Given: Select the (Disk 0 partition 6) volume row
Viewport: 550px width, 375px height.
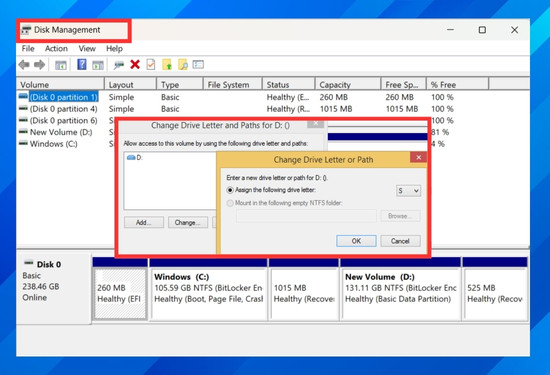Looking at the screenshot, I should point(63,120).
